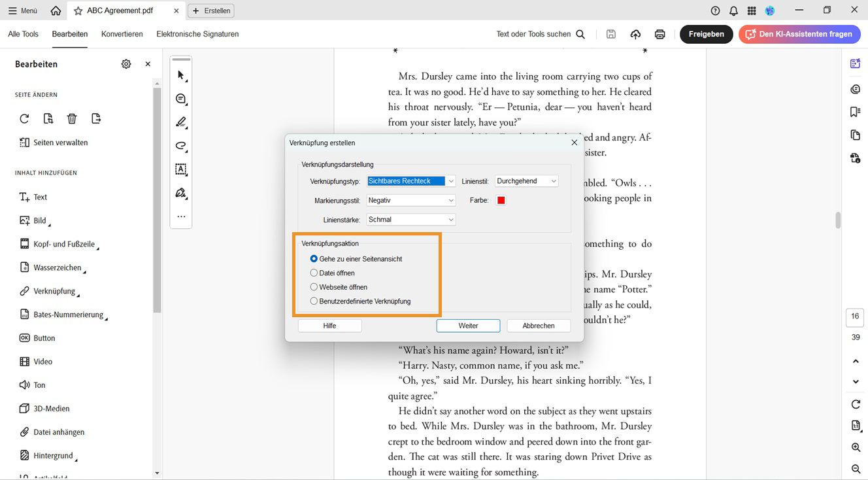Open the bookmarks panel icon

point(855,112)
